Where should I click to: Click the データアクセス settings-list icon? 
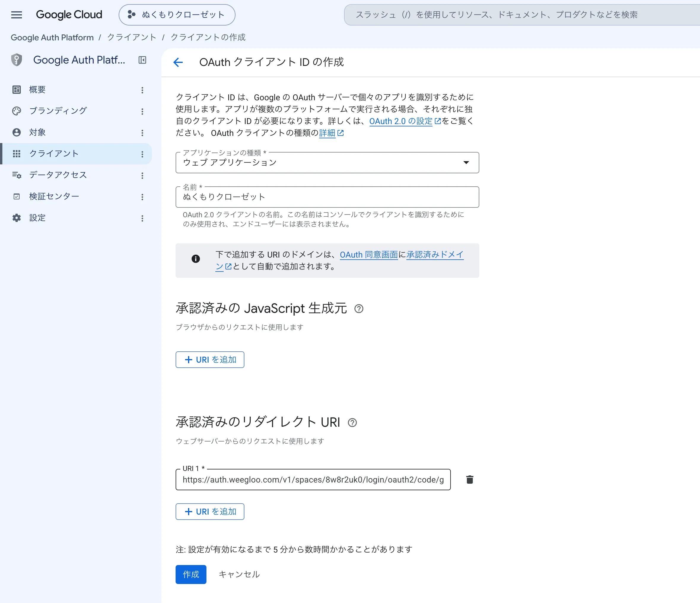[x=17, y=175]
